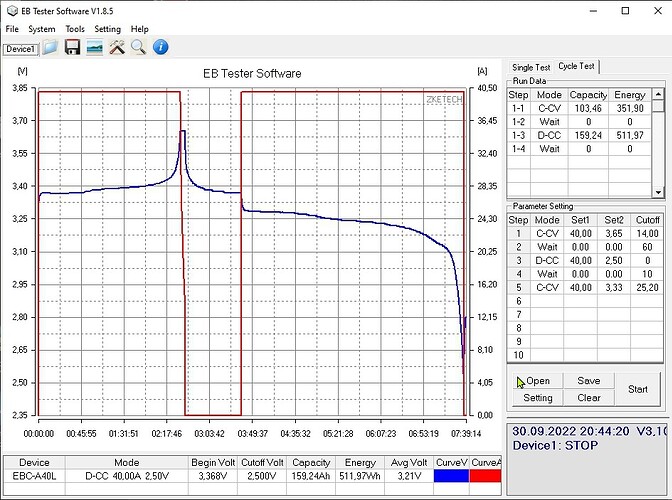
Task: Maximize the EB Tester window
Action: pyautogui.click(x=625, y=11)
